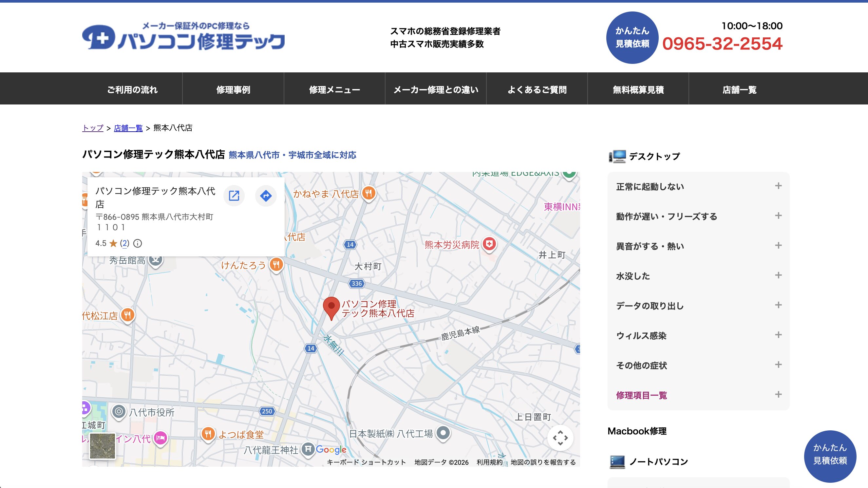This screenshot has height=488, width=868.
Task: Open 修理事例 navigation item
Action: tap(233, 89)
